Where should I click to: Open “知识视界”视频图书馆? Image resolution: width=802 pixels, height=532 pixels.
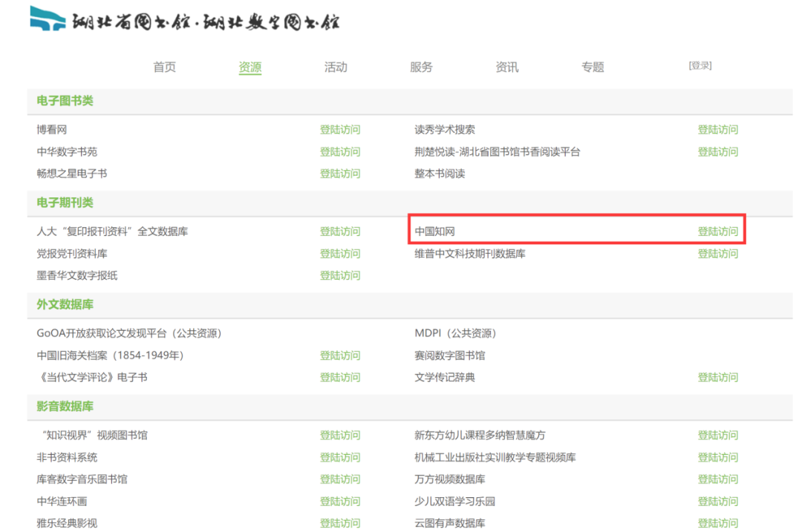pyautogui.click(x=94, y=436)
